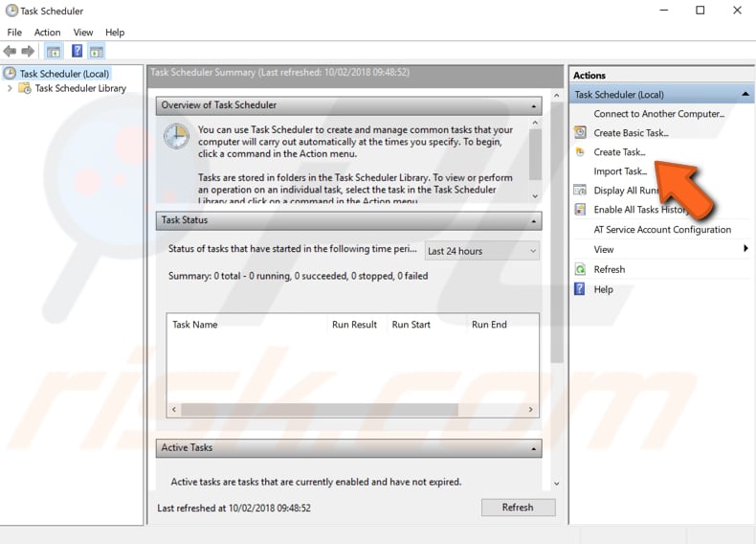Click the Enable All Tasks History icon

pos(580,209)
